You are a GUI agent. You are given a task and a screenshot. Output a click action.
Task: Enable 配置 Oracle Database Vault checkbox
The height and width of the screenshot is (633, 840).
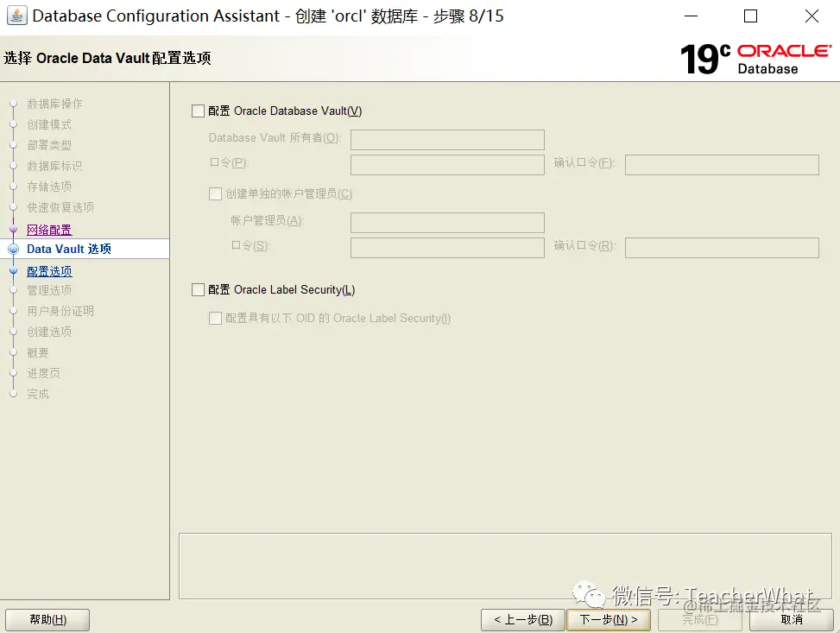[199, 111]
